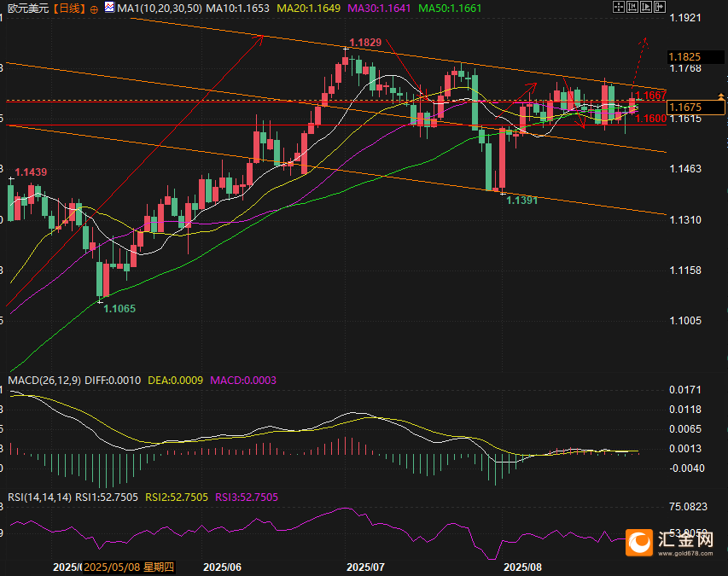This screenshot has width=728, height=576.
Task: Click the orange circled-plus icon beside 日线
Action: (x=94, y=9)
